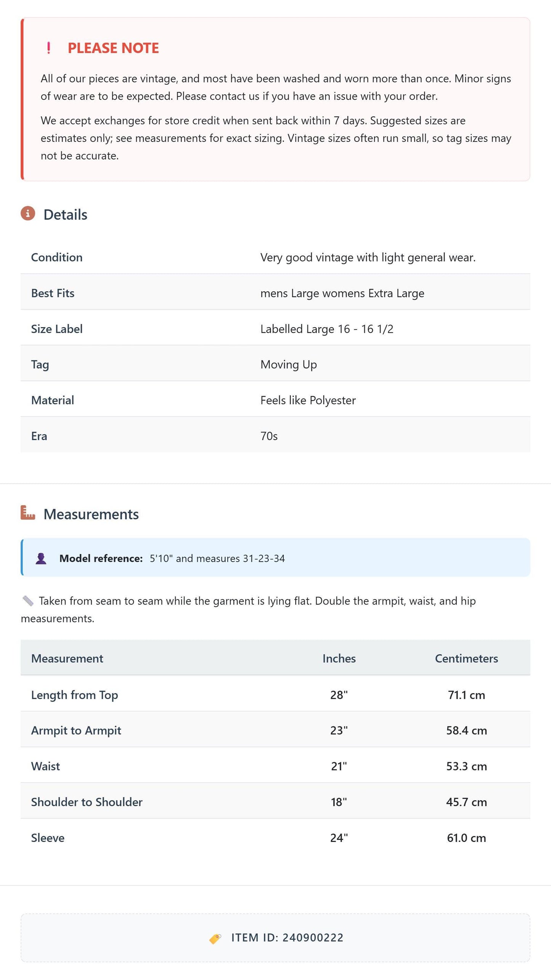Click the Details info circle icon
Viewport: 551px width, 980px height.
[28, 214]
